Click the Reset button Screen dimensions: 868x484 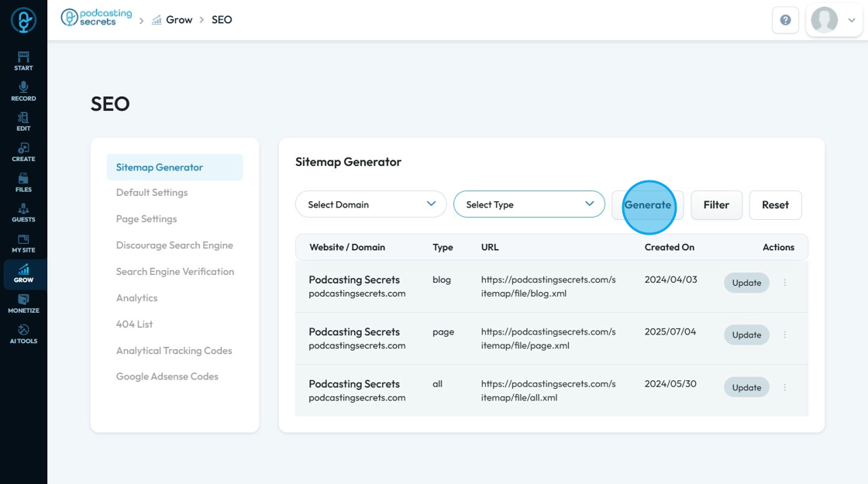click(x=775, y=205)
